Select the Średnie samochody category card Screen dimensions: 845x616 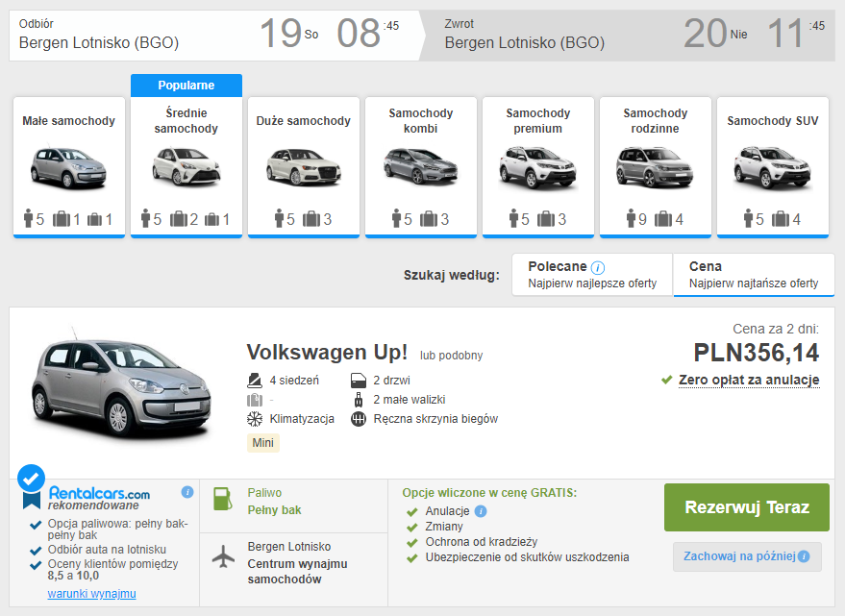[x=186, y=167]
